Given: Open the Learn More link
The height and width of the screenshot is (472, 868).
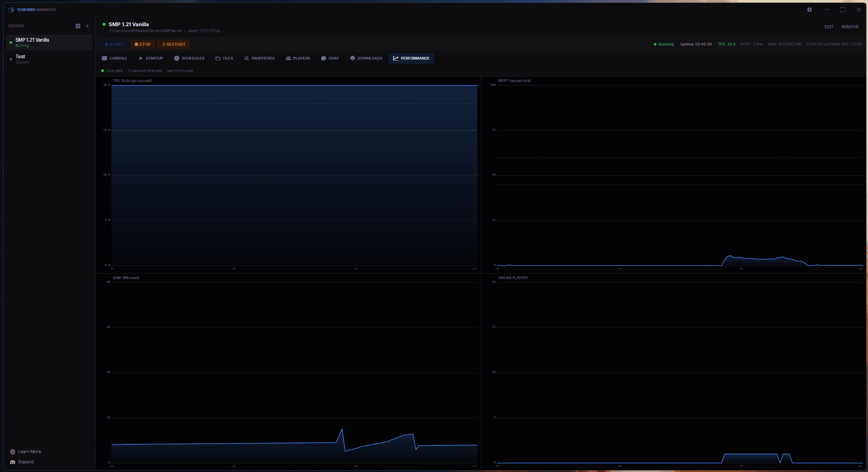Looking at the screenshot, I should (x=25, y=452).
